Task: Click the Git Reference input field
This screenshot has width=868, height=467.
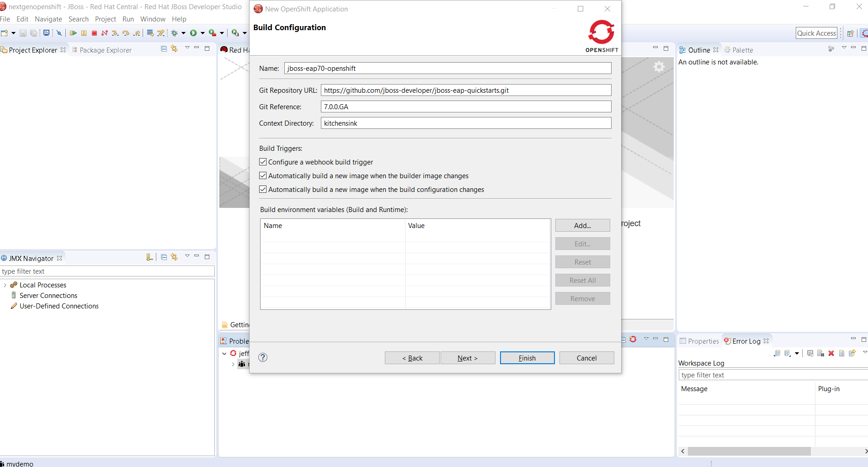Action: [466, 106]
